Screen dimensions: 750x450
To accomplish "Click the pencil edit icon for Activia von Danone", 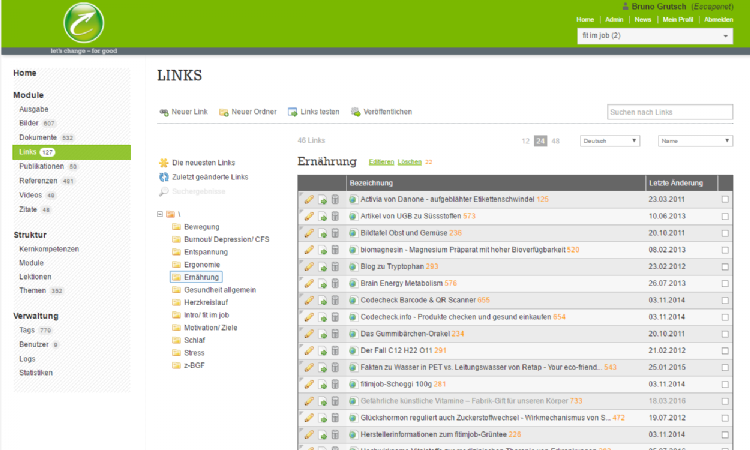I will [309, 200].
